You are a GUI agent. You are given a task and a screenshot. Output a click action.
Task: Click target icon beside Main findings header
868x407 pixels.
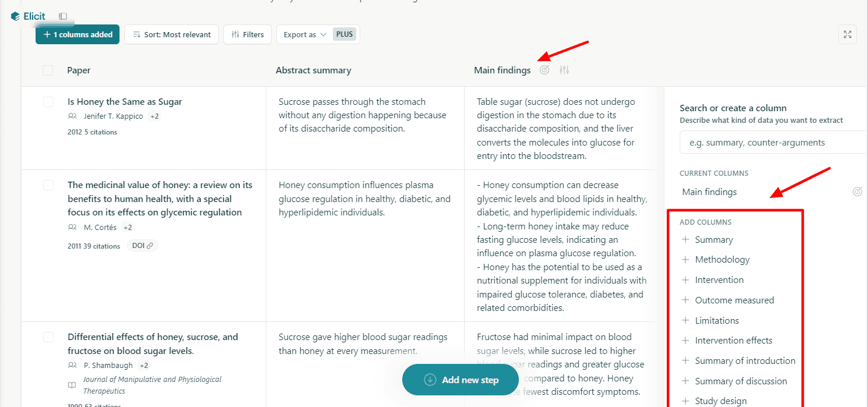coord(544,70)
